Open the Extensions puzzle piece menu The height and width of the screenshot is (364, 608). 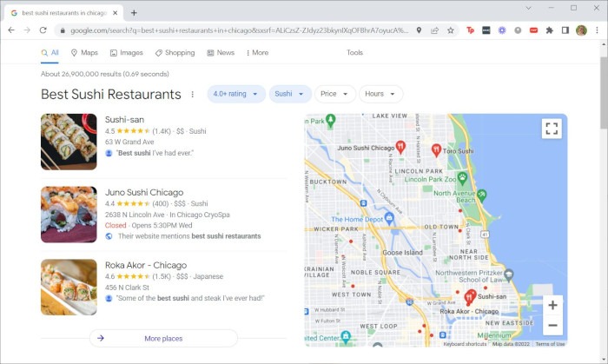pyautogui.click(x=550, y=30)
